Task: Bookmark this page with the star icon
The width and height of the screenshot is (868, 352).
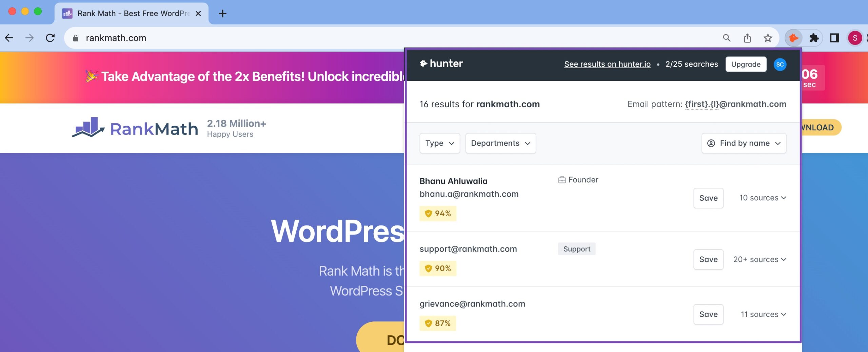Action: click(x=768, y=38)
